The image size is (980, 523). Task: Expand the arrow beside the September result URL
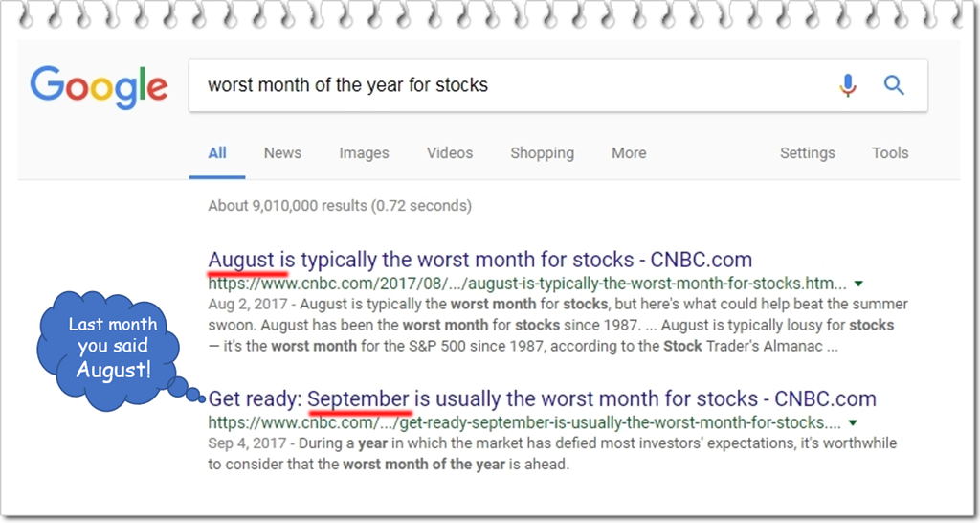click(x=853, y=422)
